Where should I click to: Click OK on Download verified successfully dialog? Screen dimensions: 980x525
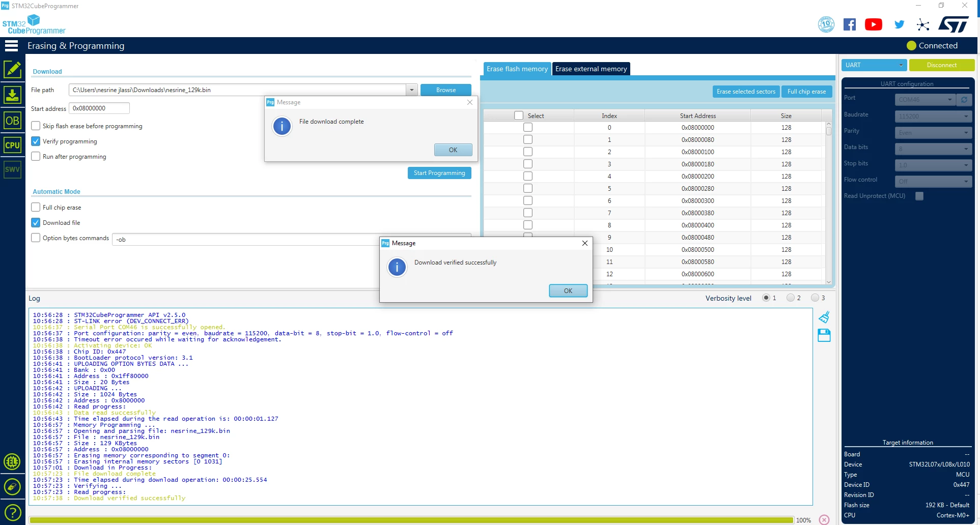tap(568, 291)
